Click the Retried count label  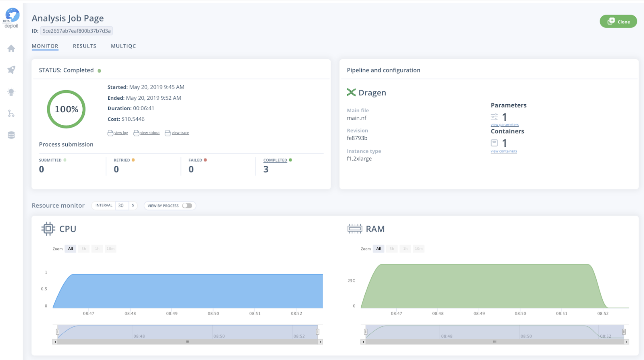122,160
